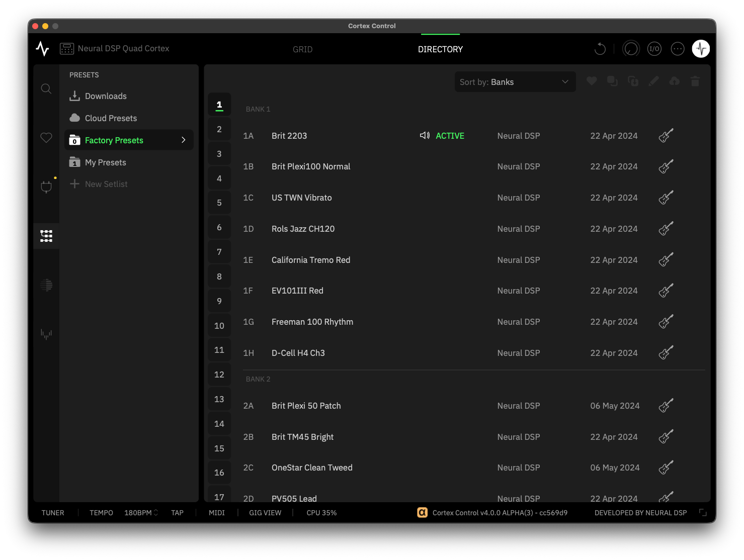The width and height of the screenshot is (744, 560).
Task: Click the CPU 35% readout
Action: (x=321, y=513)
